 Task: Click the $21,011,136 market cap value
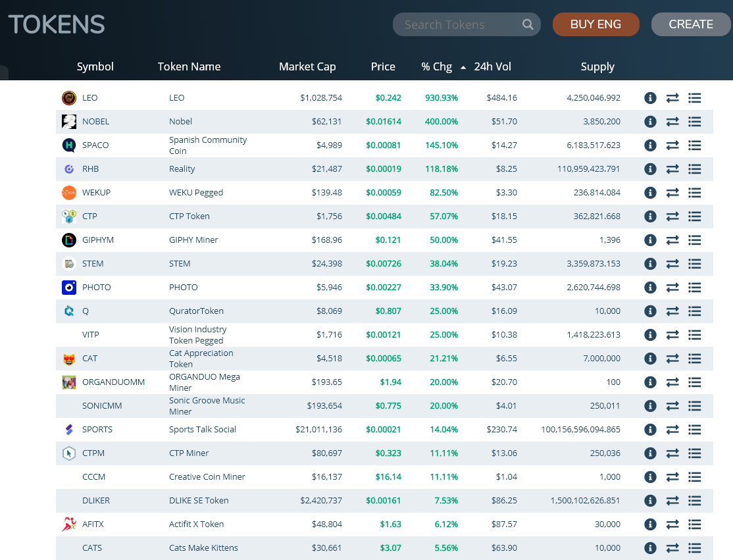coord(318,430)
